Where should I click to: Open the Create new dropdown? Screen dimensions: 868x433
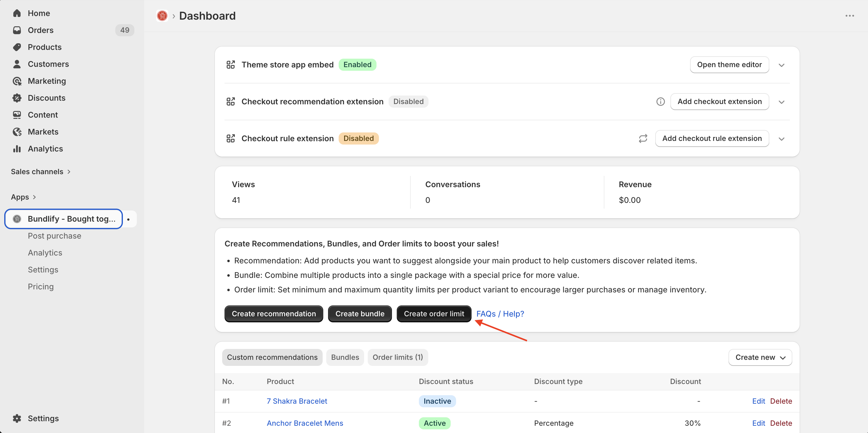pos(760,357)
